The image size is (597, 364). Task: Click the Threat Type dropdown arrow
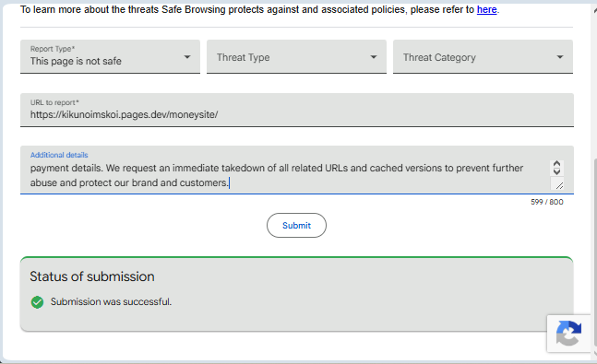[374, 57]
